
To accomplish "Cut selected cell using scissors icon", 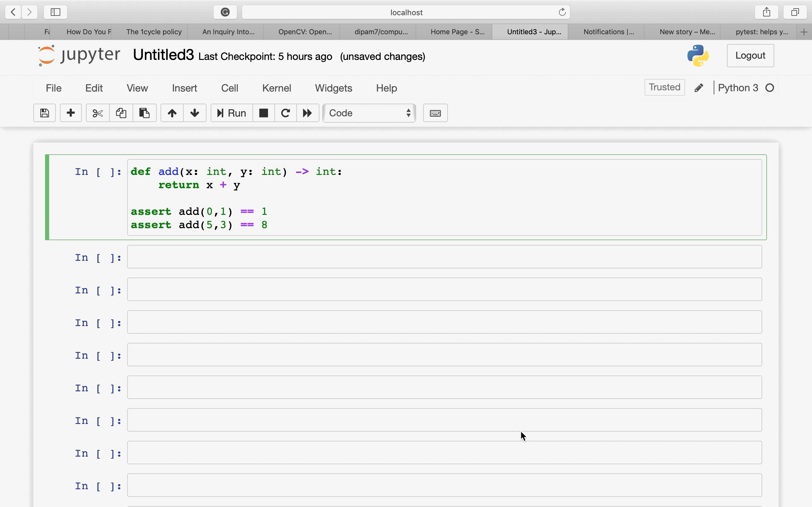I will (x=97, y=113).
